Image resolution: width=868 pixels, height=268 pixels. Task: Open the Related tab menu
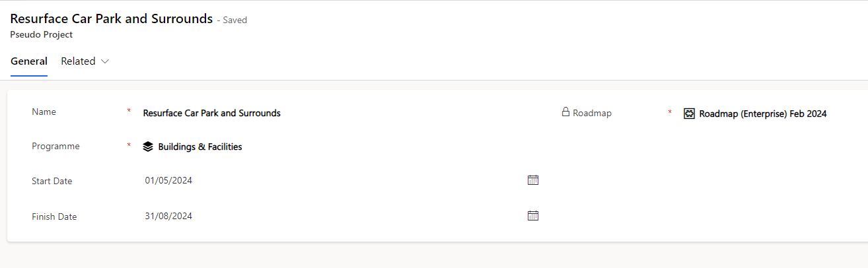(x=85, y=61)
